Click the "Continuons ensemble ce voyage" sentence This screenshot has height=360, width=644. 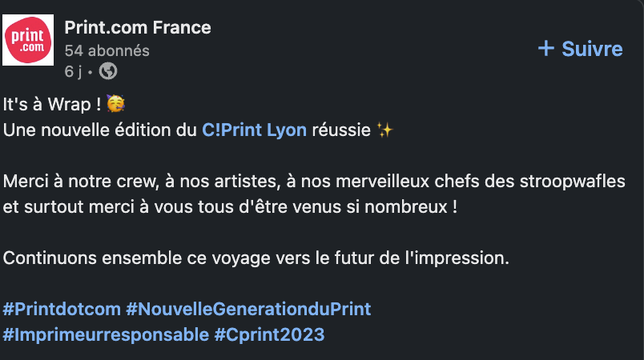tap(256, 258)
